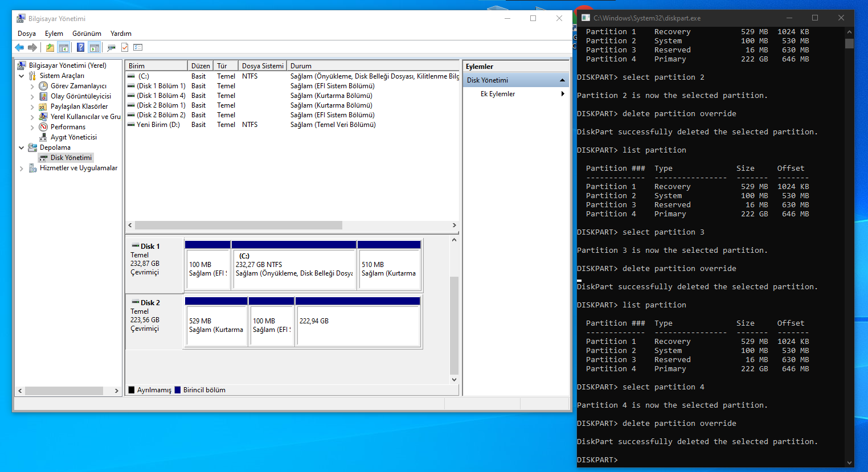
Task: Select the Yerel Kullanıcılar ve Gruplar icon
Action: [43, 117]
